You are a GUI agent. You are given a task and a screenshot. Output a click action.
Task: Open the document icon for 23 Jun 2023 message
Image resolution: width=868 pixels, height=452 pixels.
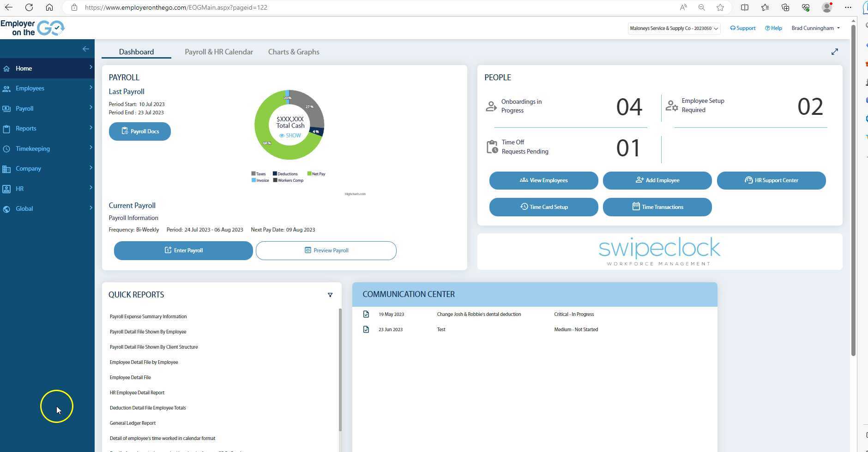(x=366, y=330)
